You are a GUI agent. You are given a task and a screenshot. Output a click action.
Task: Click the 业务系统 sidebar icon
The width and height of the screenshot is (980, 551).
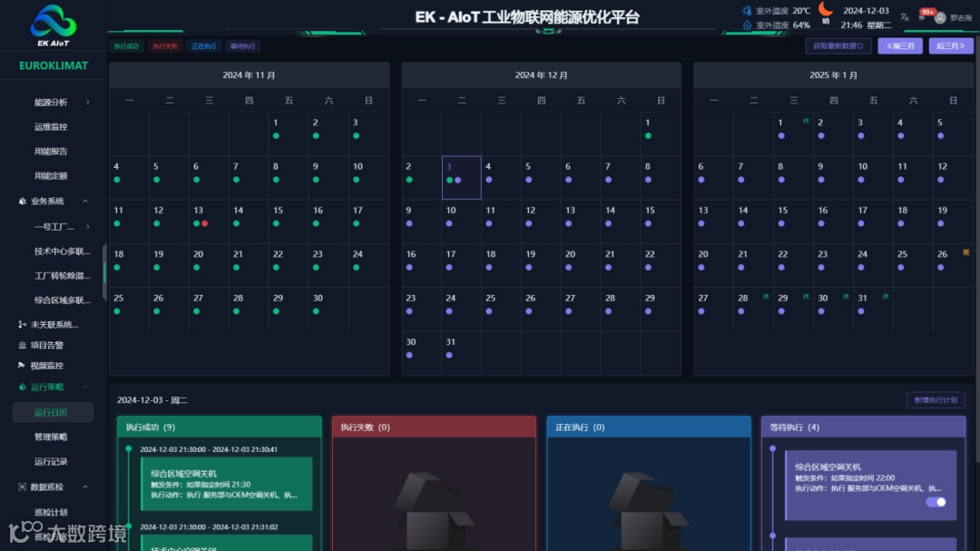[x=22, y=202]
